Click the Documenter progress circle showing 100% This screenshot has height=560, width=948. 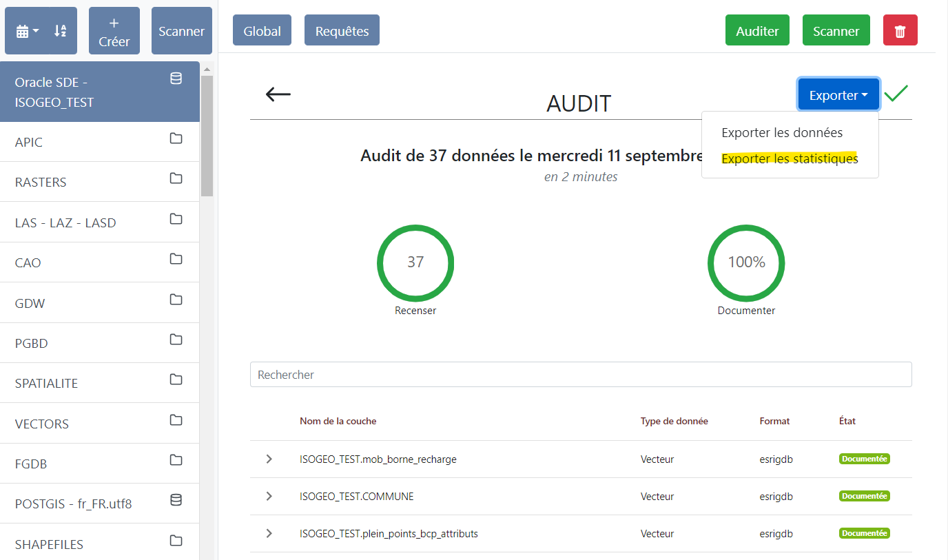[746, 262]
